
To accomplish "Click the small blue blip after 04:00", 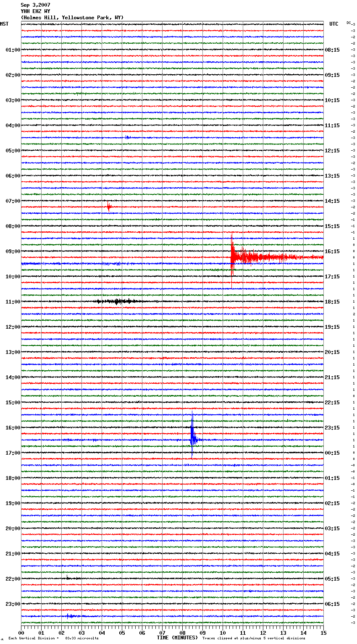I will pos(127,137).
